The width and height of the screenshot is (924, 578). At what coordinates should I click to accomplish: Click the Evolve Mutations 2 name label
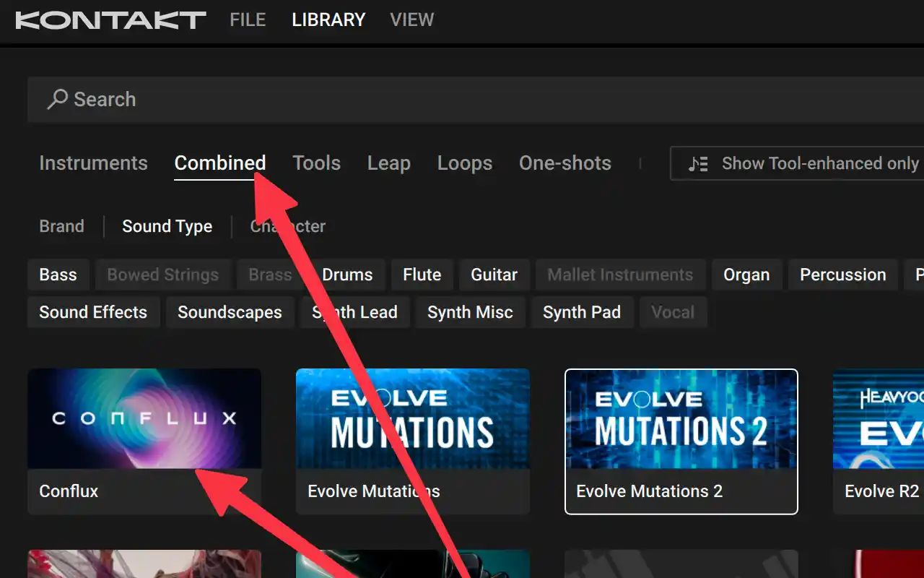pos(649,491)
